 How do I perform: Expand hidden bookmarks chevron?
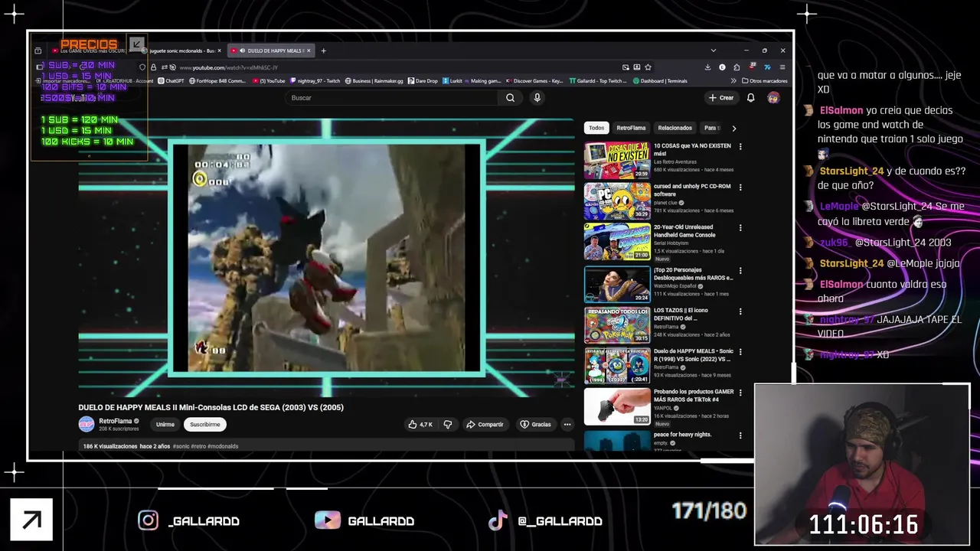click(x=733, y=80)
